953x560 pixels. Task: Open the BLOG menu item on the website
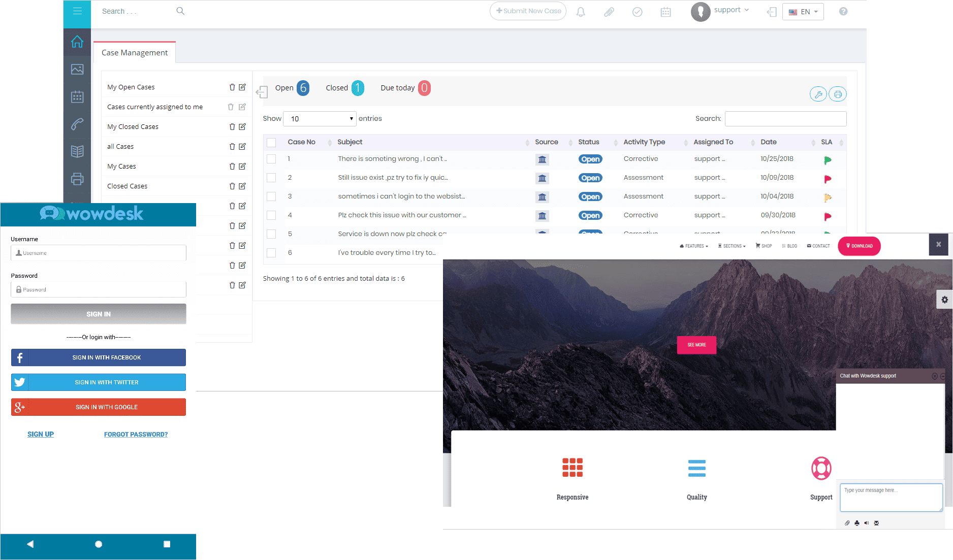pyautogui.click(x=789, y=246)
